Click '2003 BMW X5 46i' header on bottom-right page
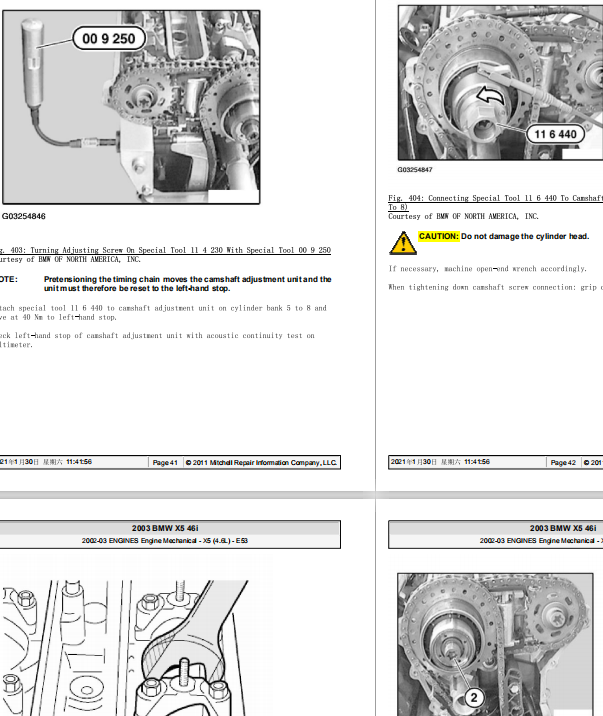The height and width of the screenshot is (716, 603). (x=563, y=528)
